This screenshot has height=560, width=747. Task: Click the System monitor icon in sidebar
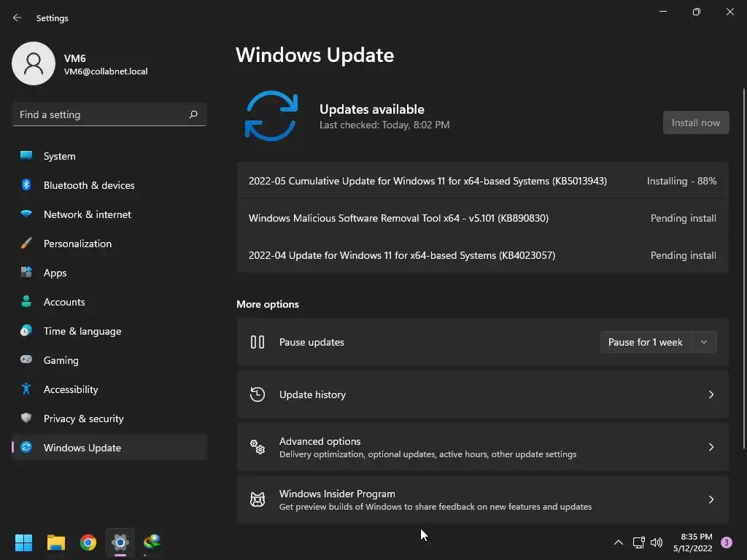(x=26, y=156)
